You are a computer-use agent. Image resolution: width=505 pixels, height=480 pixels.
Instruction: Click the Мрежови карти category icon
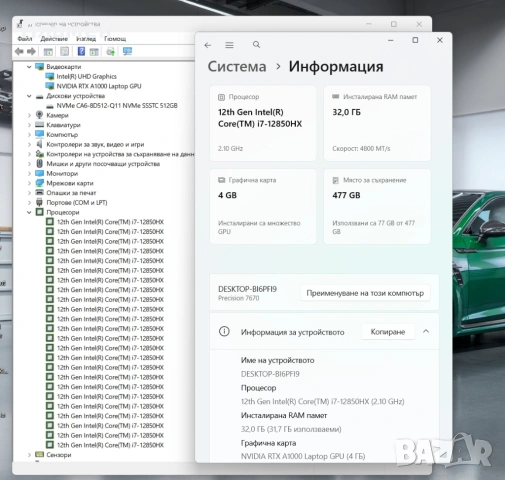[x=40, y=183]
